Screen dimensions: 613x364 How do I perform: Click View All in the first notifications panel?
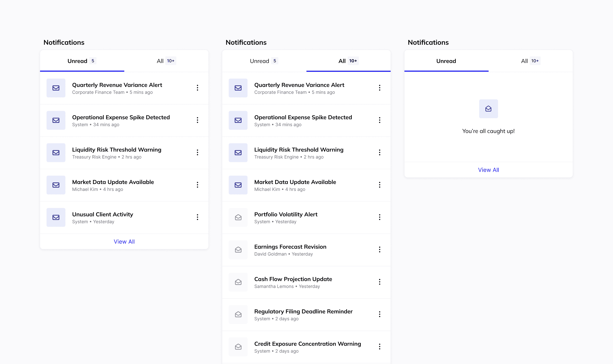(124, 241)
